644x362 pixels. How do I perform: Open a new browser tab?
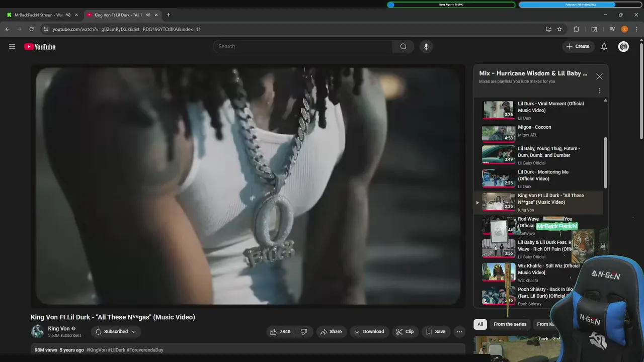click(x=168, y=15)
